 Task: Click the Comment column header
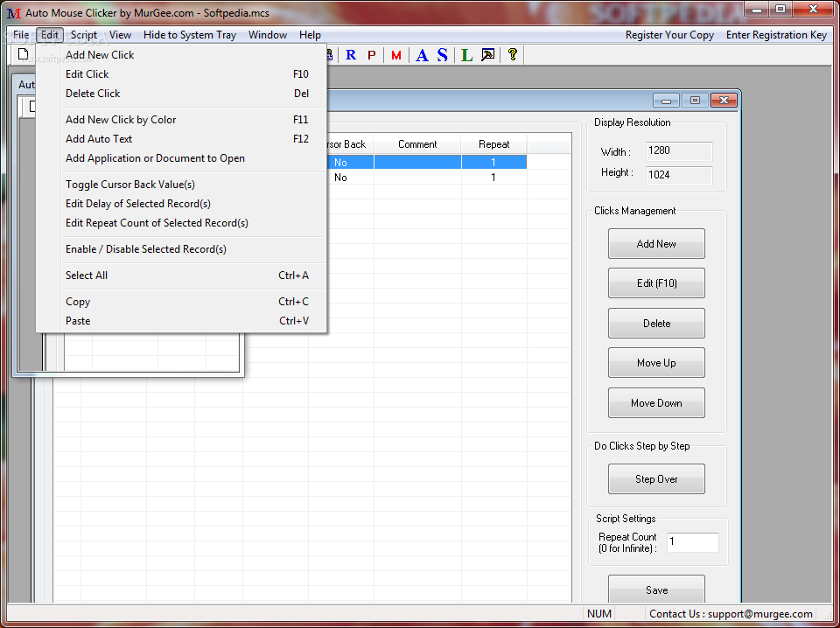point(417,144)
